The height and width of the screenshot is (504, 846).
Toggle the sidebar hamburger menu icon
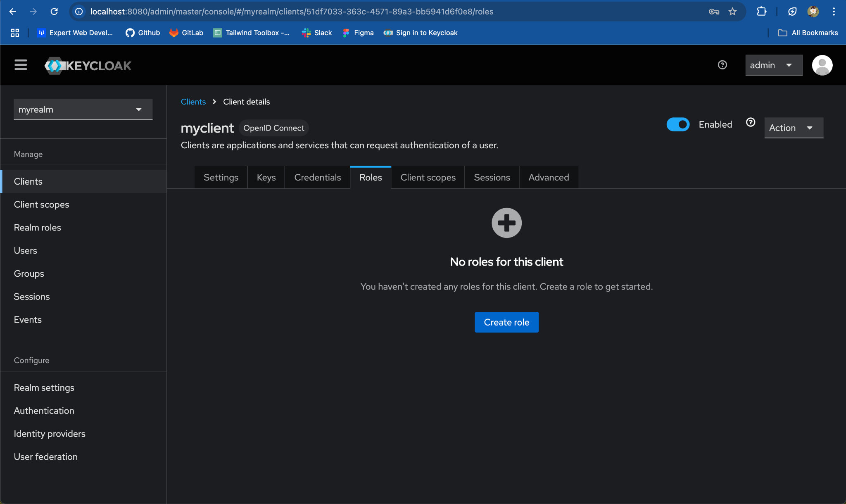click(x=21, y=65)
